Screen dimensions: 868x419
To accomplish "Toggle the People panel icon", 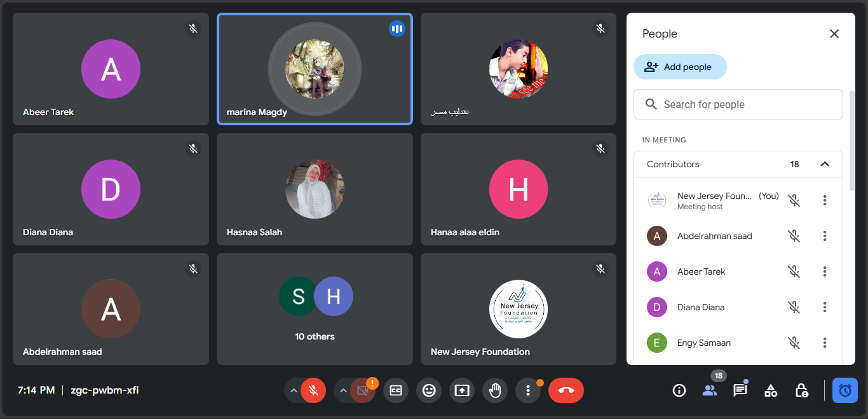I will click(x=710, y=390).
